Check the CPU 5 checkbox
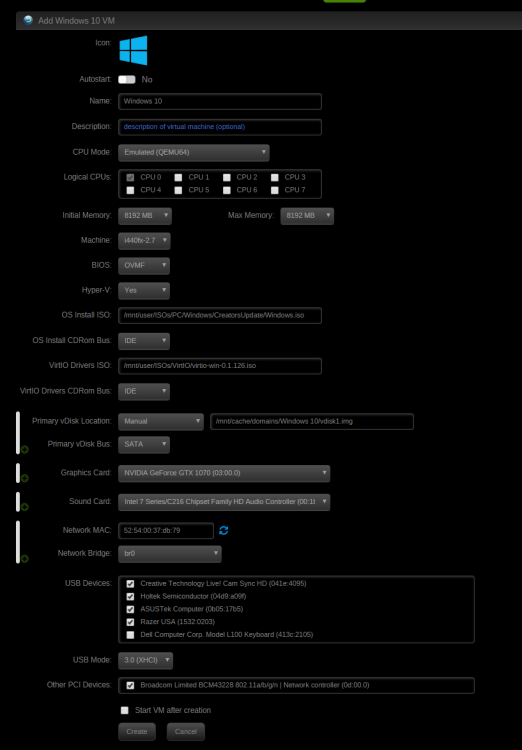The width and height of the screenshot is (522, 750). [x=178, y=190]
